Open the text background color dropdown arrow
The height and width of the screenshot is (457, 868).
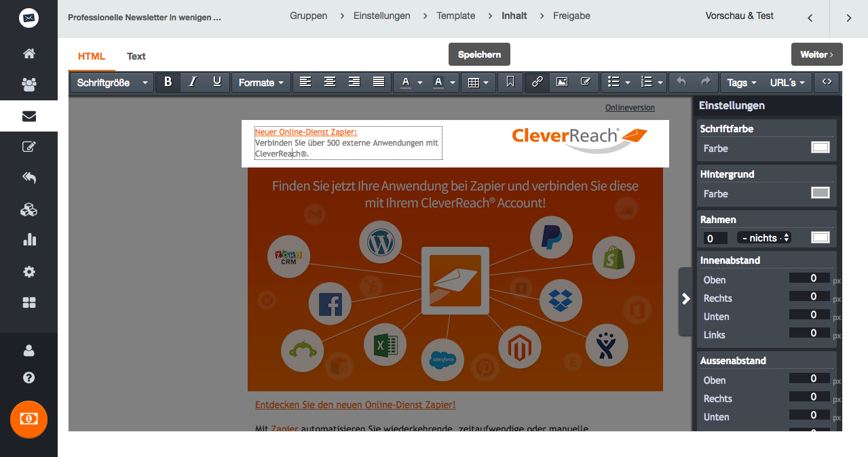pyautogui.click(x=453, y=83)
